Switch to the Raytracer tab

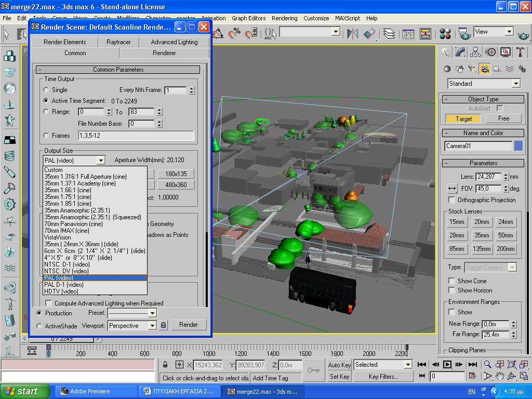point(118,42)
